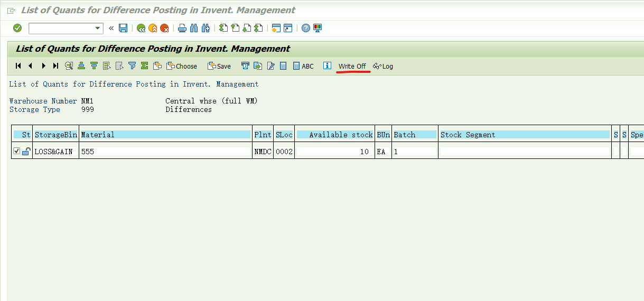Jump to the first column arrow icon
This screenshot has height=301, width=644.
18,66
